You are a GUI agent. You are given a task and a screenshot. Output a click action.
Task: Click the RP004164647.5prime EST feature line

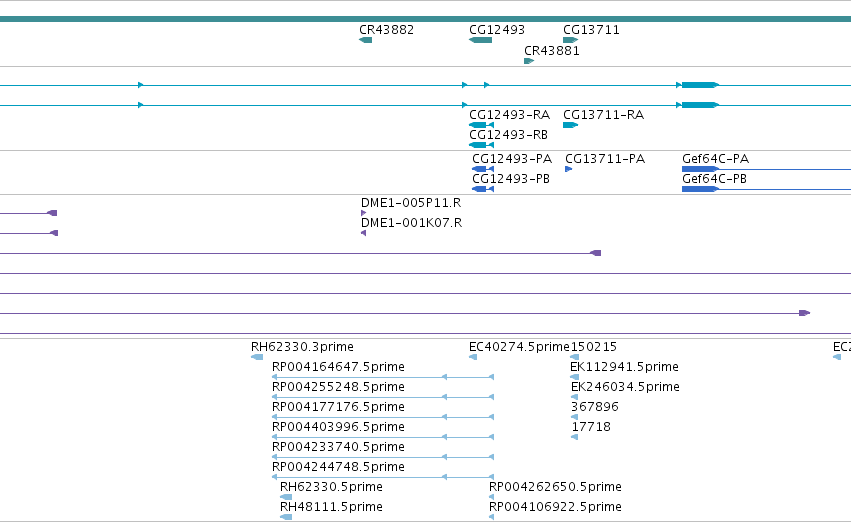pos(383,377)
